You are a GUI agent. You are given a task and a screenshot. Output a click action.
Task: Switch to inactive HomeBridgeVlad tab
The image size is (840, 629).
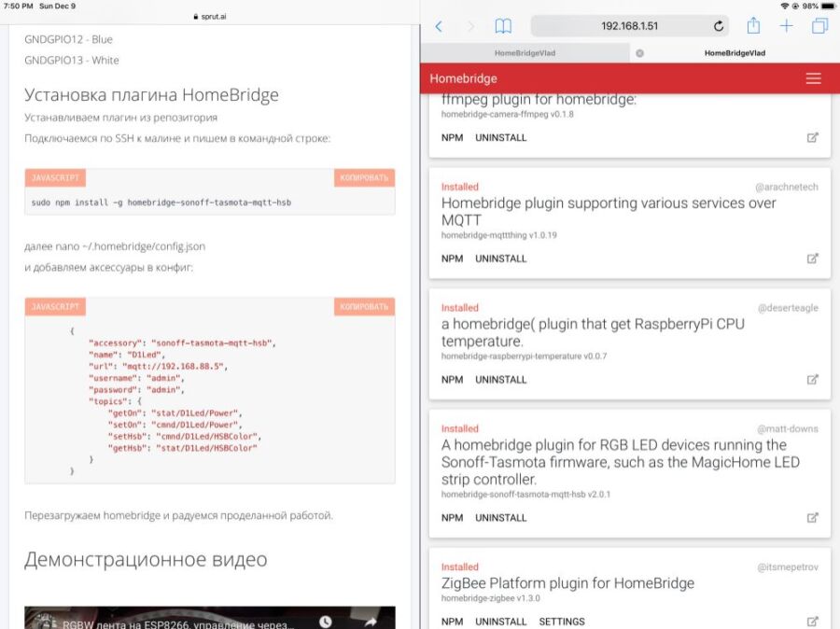[525, 53]
